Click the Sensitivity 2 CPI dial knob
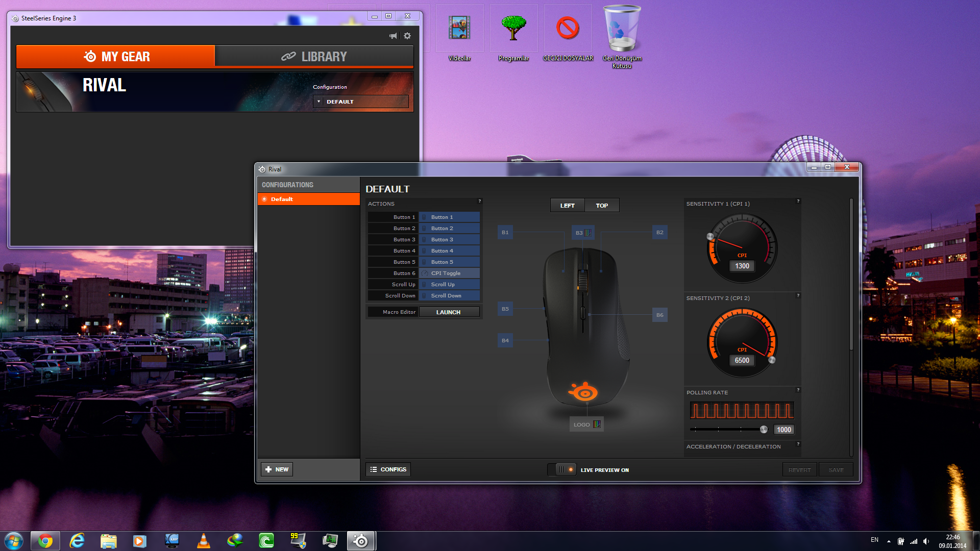This screenshot has height=551, width=980. pyautogui.click(x=772, y=360)
